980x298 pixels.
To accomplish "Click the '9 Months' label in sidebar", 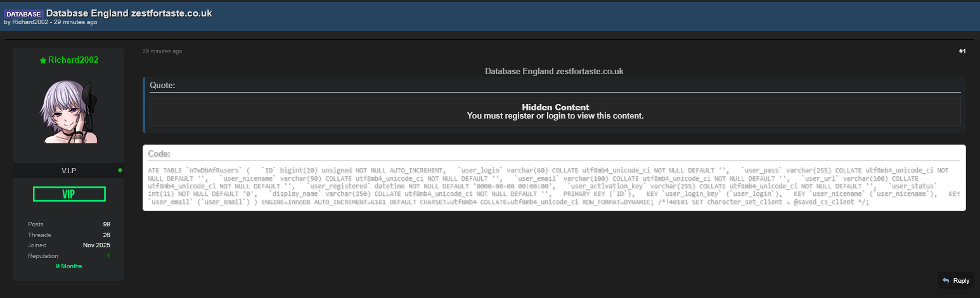I will (x=69, y=266).
